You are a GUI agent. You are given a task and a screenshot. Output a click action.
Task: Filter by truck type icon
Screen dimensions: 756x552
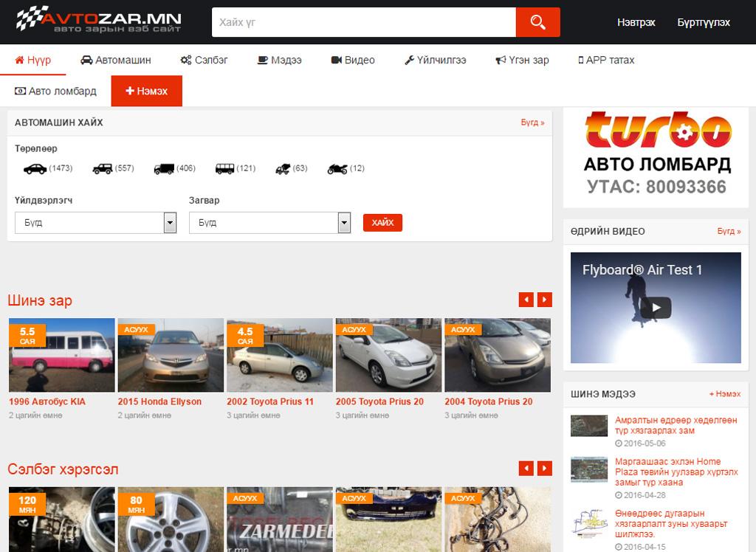[x=164, y=169]
